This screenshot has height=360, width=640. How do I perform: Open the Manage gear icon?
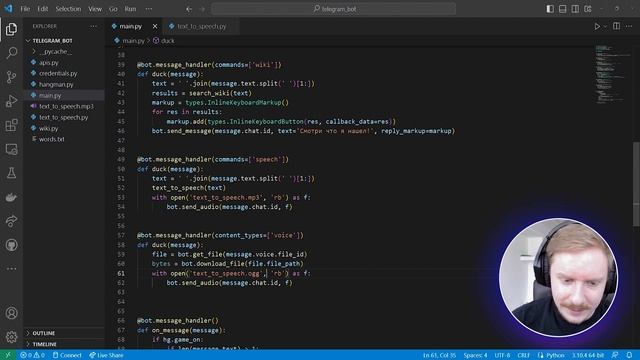11,337
